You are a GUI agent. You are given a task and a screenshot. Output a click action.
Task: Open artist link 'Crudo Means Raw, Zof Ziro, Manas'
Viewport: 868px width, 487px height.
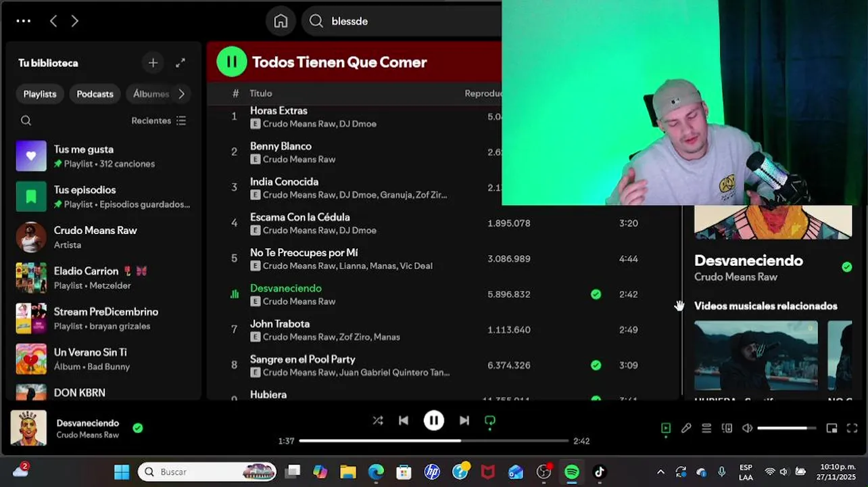(x=331, y=337)
